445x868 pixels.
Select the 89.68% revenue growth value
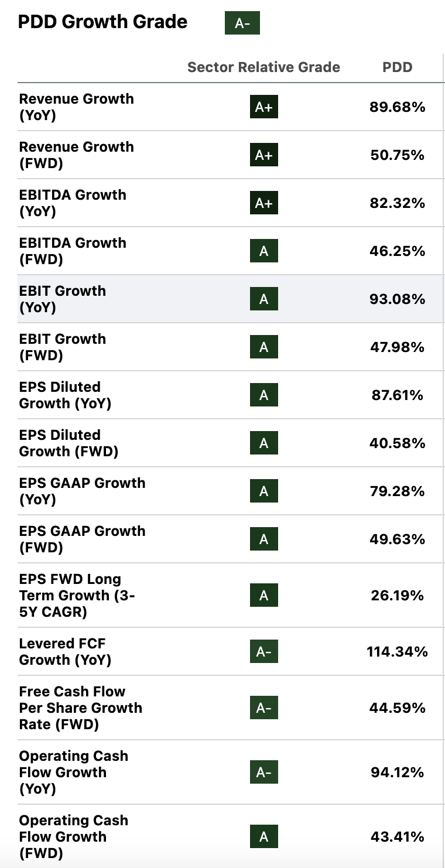point(397,107)
